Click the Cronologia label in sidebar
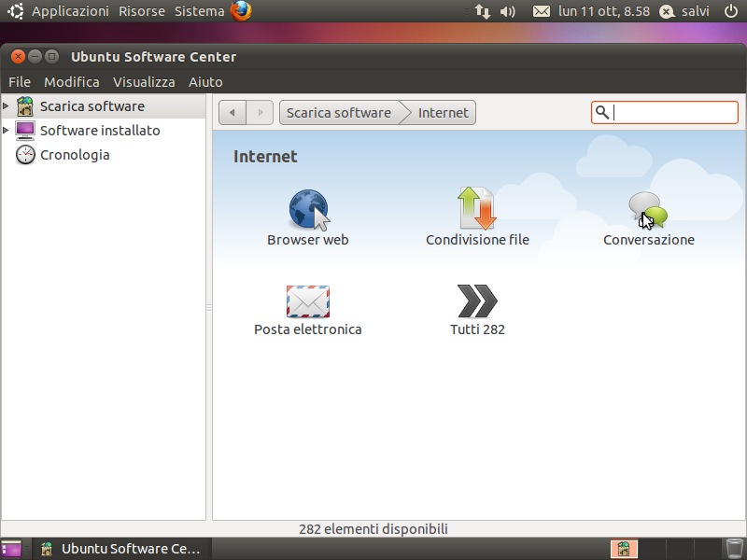The image size is (747, 560). [x=75, y=155]
